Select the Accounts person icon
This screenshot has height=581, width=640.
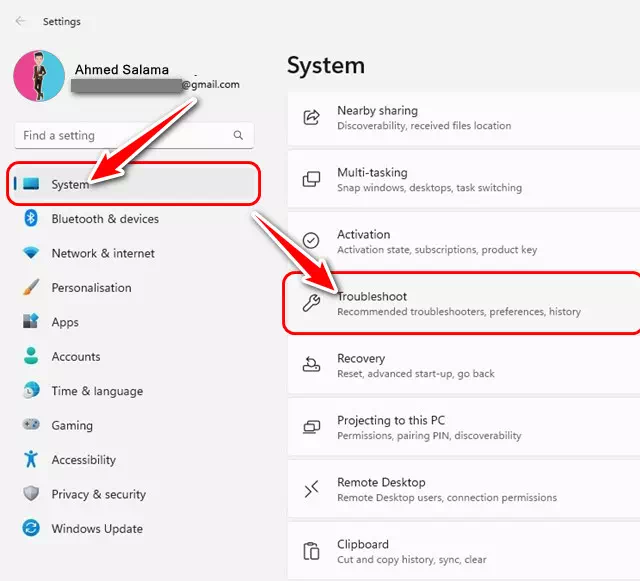coord(31,356)
